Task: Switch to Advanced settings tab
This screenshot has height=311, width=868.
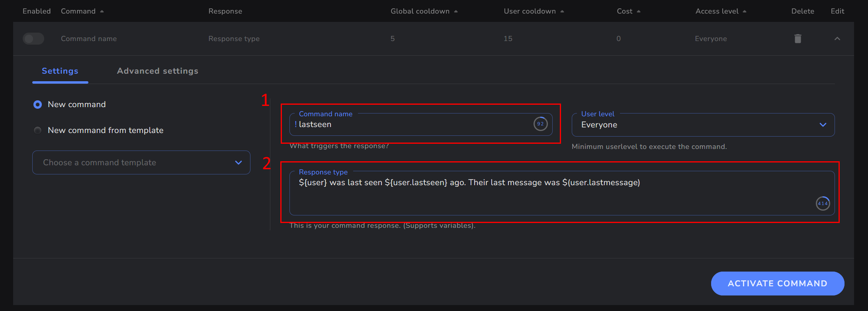Action: 157,71
